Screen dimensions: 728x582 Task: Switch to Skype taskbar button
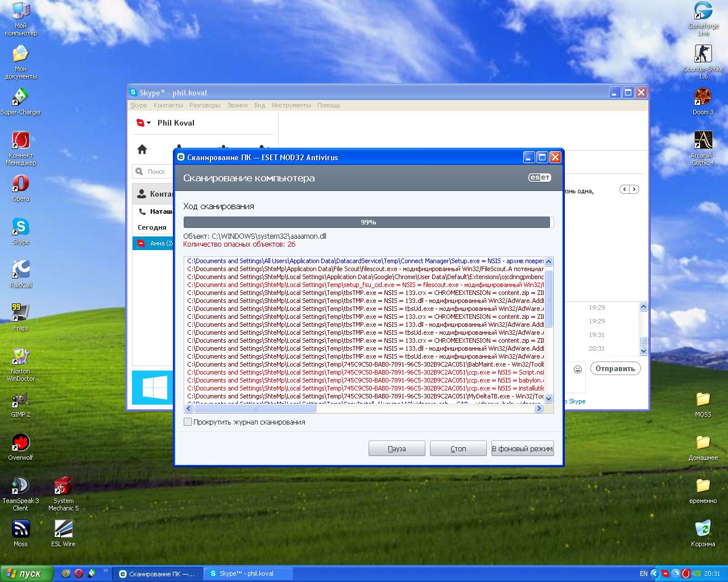pyautogui.click(x=248, y=573)
